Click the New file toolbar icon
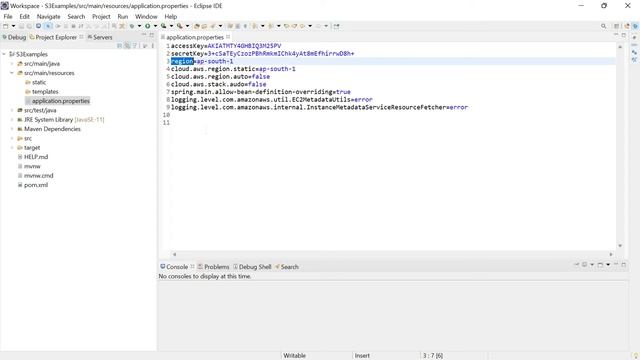 [x=6, y=26]
